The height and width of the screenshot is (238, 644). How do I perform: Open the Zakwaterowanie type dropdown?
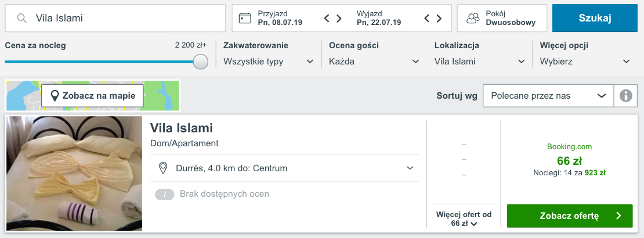point(269,62)
